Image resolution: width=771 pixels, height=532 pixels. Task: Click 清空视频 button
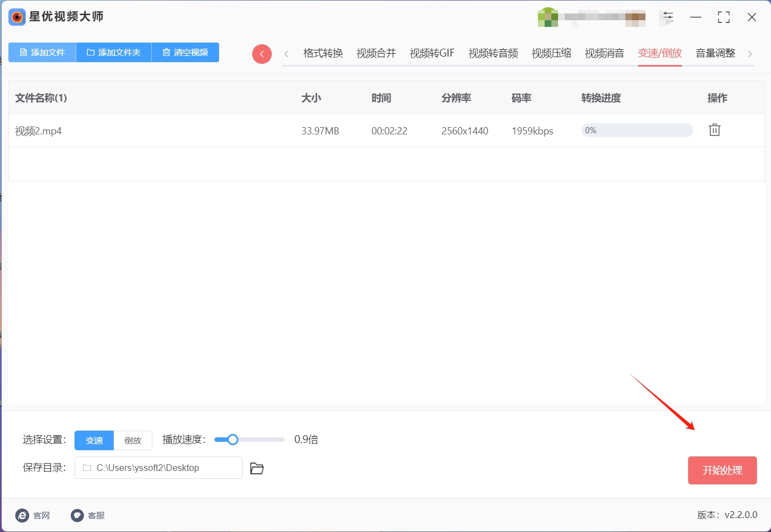click(185, 52)
